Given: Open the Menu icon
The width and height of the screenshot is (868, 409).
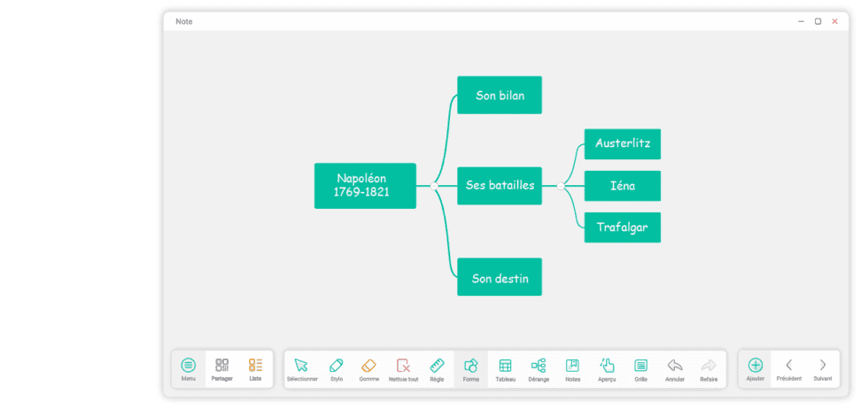Looking at the screenshot, I should click(x=188, y=366).
